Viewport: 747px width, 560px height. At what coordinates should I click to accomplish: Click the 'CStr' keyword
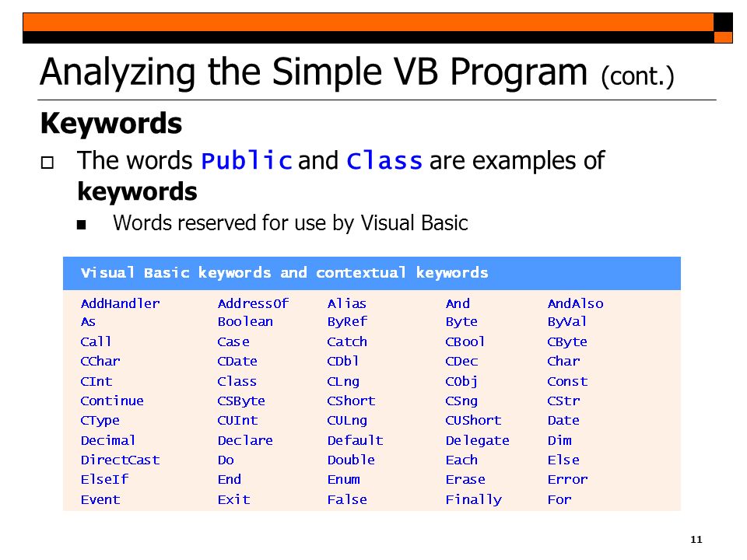click(x=563, y=401)
